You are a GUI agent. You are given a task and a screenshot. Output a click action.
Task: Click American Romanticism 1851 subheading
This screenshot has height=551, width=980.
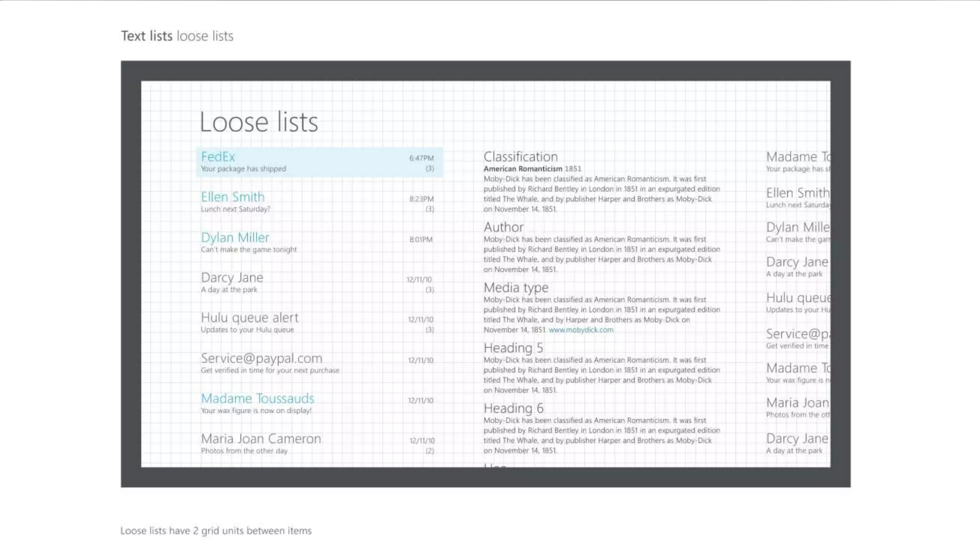tap(532, 169)
